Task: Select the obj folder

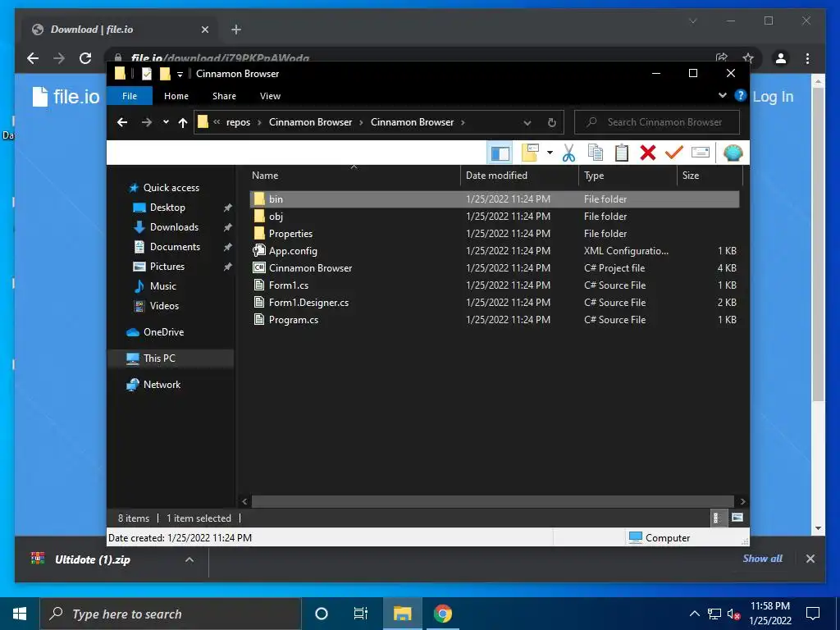Action: (495, 217)
